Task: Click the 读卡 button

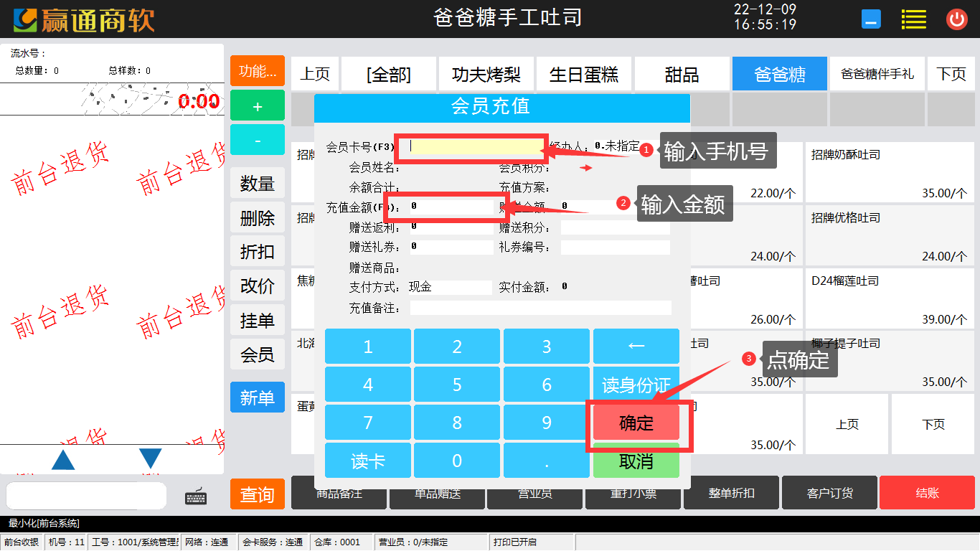Action: click(x=368, y=461)
